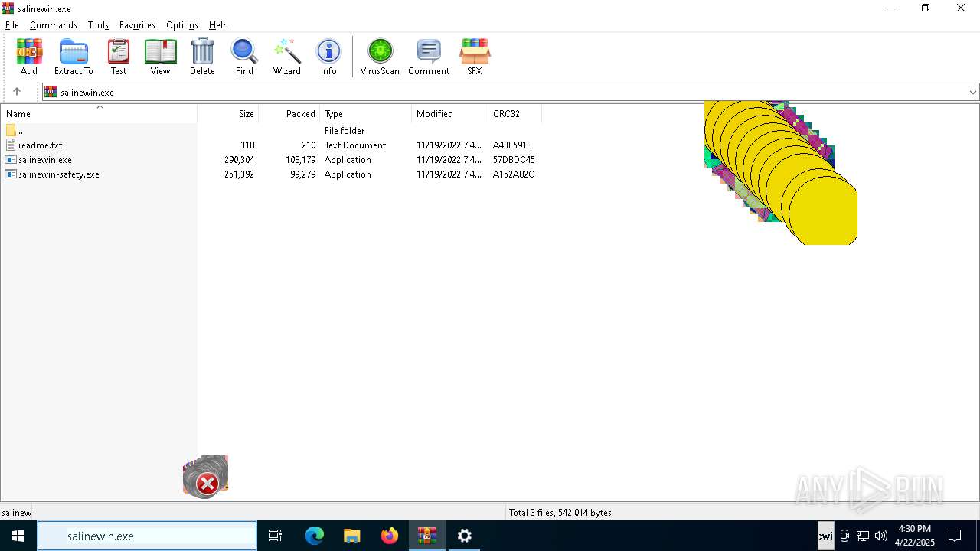The width and height of the screenshot is (980, 551).
Task: Click status bar total files text
Action: pyautogui.click(x=560, y=513)
